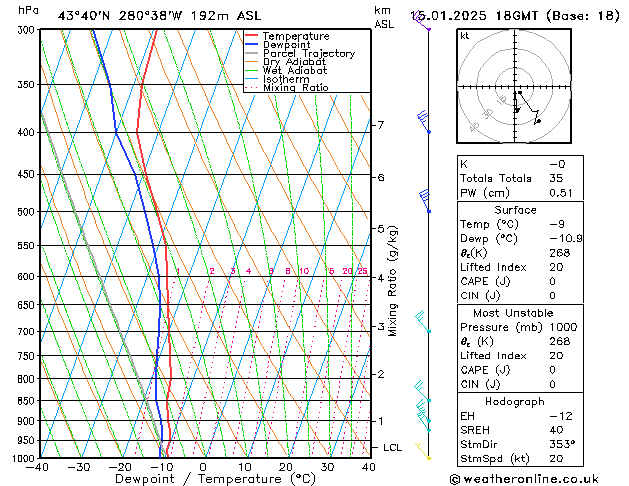Click the Hodograph section heading
Viewport: 629px width, 486px height.
point(515,402)
